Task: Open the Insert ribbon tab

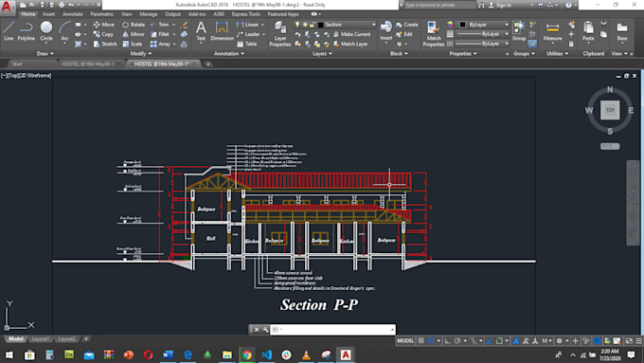Action: click(x=48, y=14)
